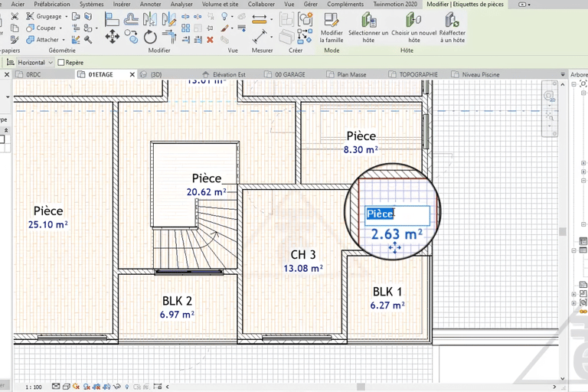The image size is (588, 392).
Task: Close the 01ETAGE view tab
Action: point(132,75)
